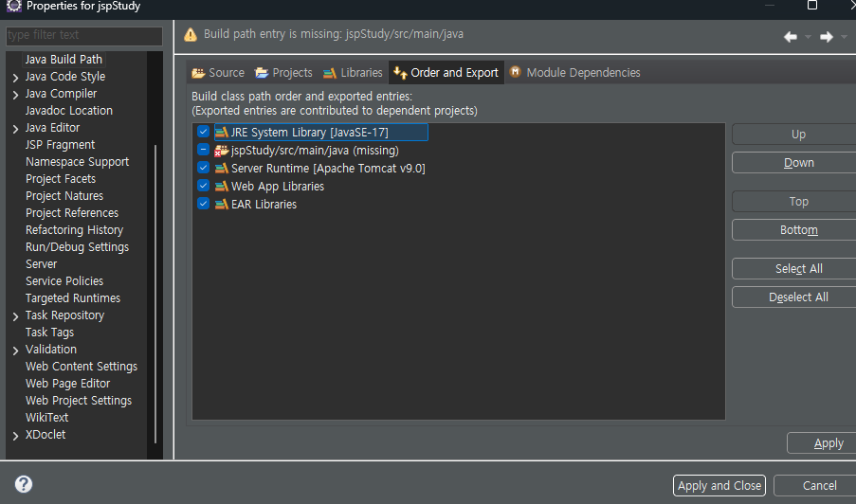
Task: Open the Module Dependencies tab
Action: [x=574, y=73]
